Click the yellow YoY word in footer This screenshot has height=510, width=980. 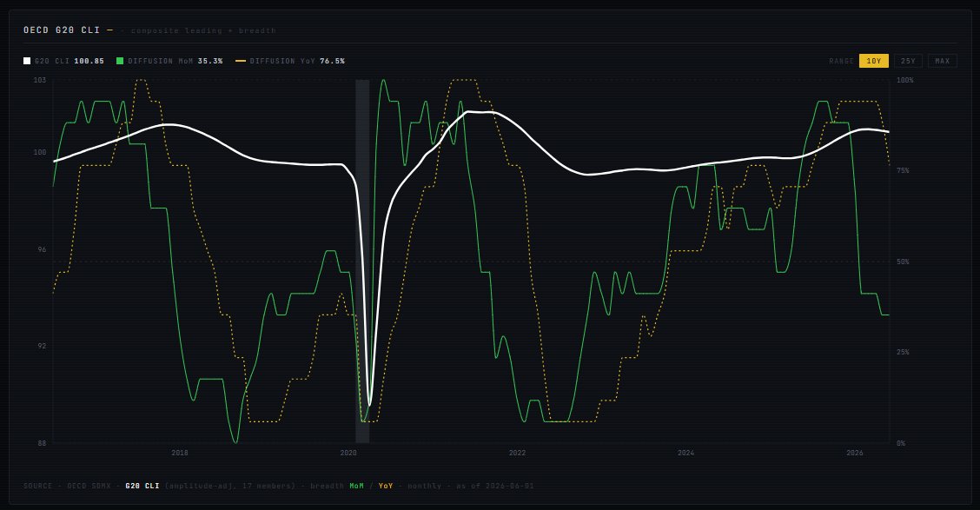[386, 486]
